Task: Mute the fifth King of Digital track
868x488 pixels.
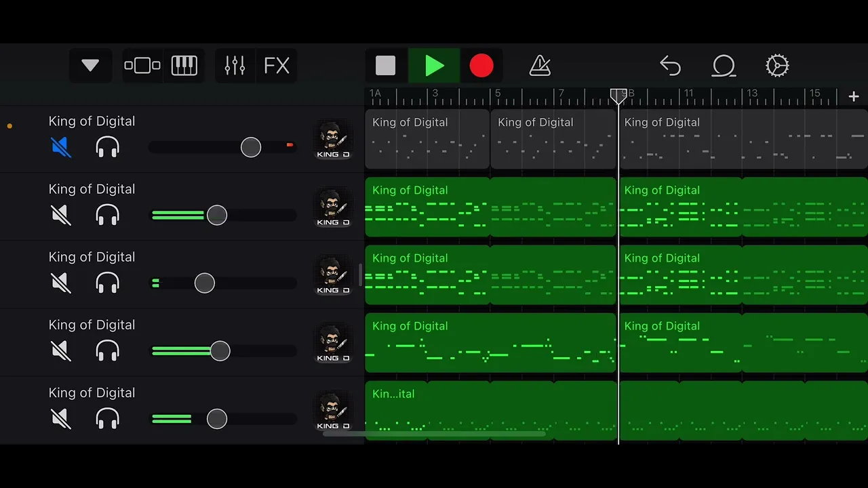Action: pos(61,418)
